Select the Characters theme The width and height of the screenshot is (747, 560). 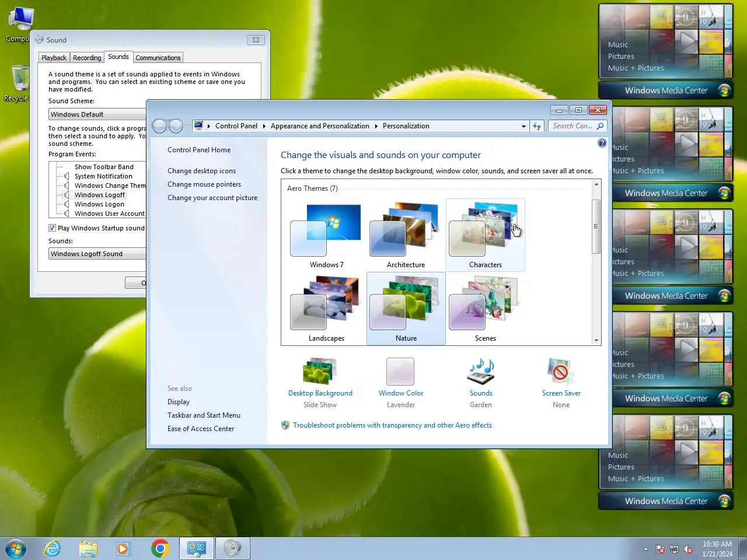click(486, 235)
